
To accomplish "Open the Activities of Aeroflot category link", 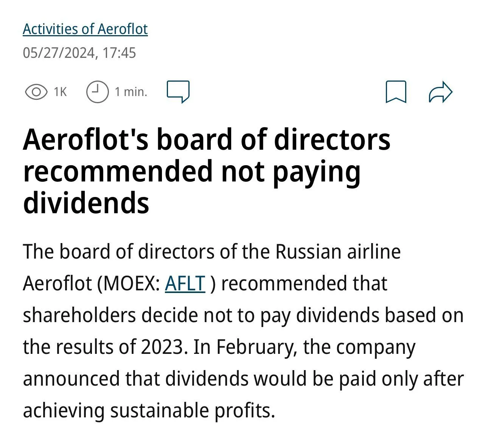I will pyautogui.click(x=85, y=29).
